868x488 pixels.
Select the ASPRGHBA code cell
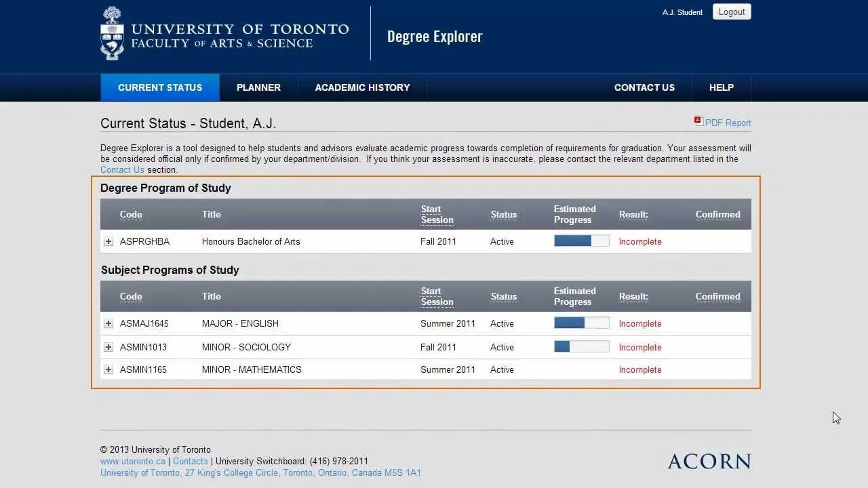point(144,241)
